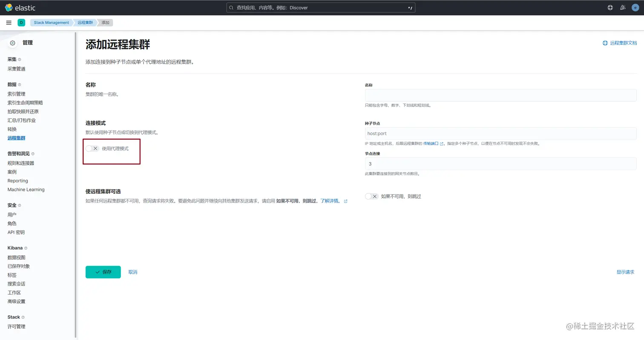Toggle 如果不可用，则跳过 switch
This screenshot has width=644, height=340.
pyautogui.click(x=372, y=196)
